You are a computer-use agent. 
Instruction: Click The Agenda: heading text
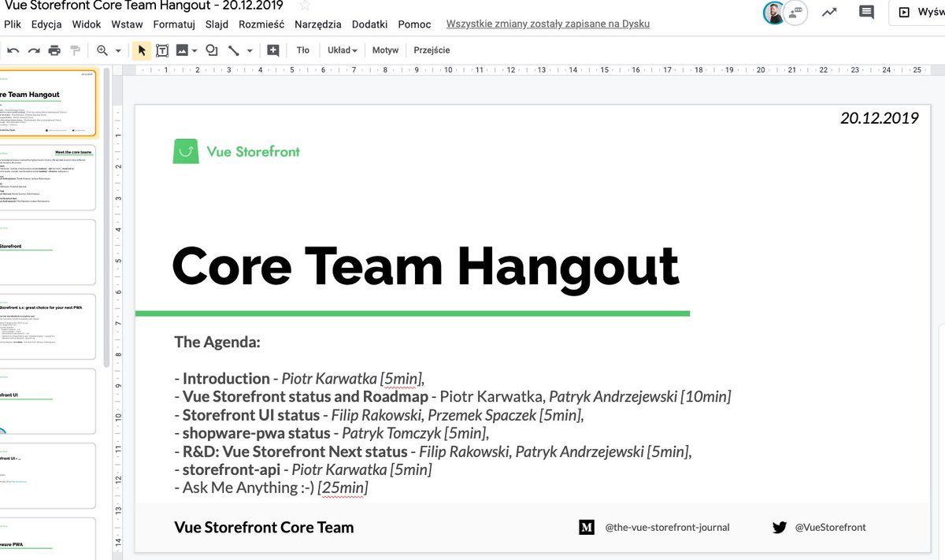click(x=217, y=343)
